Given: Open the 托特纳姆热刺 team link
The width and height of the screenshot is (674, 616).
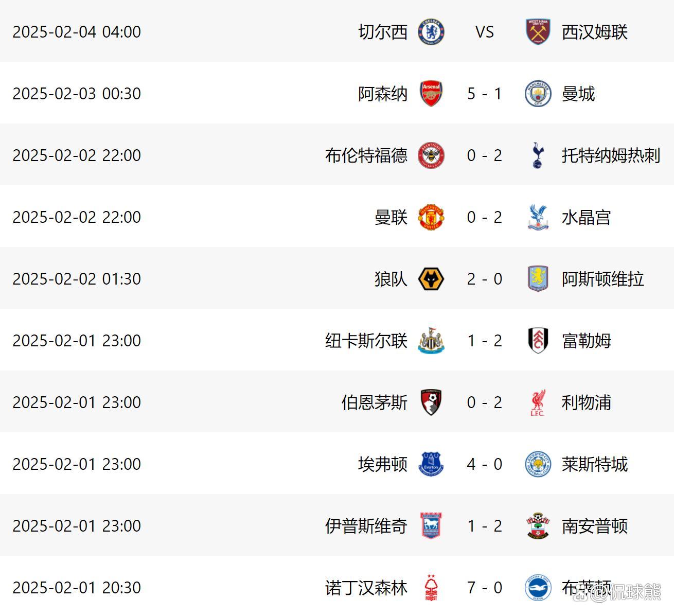Looking at the screenshot, I should point(611,155).
